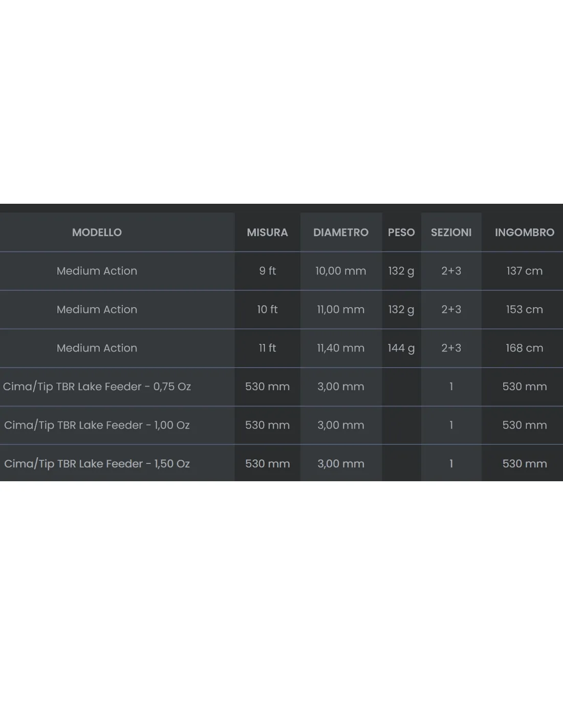Click the 11,00 mm diameter cell

[x=341, y=309]
